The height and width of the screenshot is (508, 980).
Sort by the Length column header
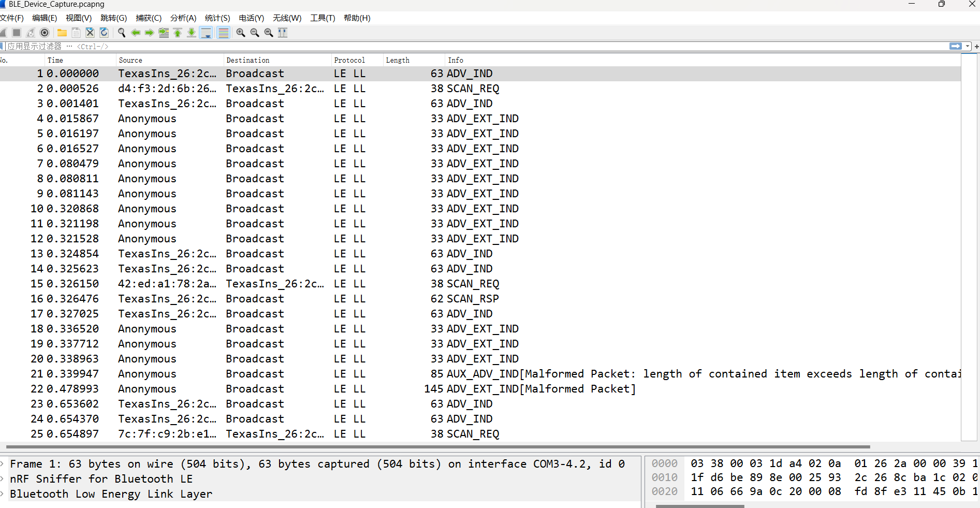[414, 60]
